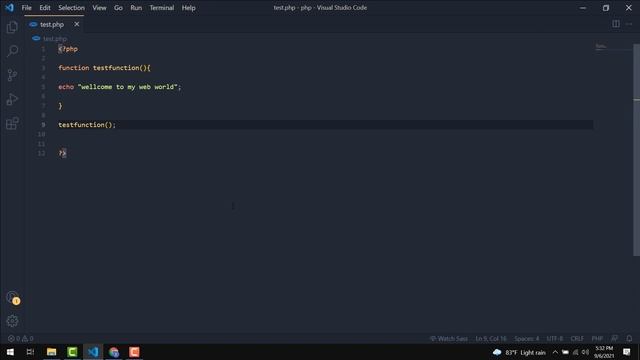640x360 pixels.
Task: Open the Help menu
Action: tap(189, 8)
